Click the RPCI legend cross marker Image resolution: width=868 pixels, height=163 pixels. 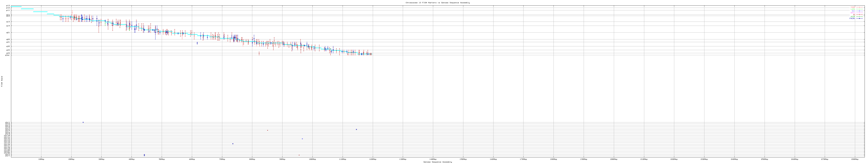coord(859,13)
